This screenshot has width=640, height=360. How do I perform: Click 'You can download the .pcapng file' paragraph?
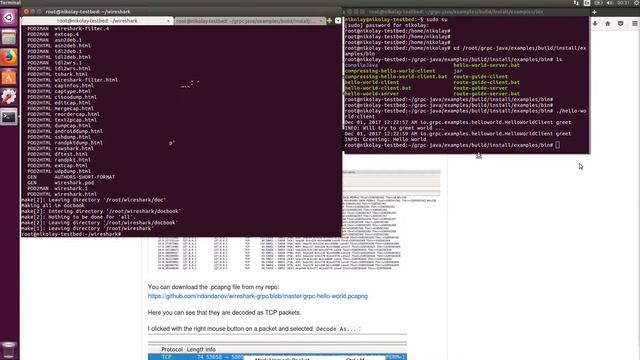click(213, 287)
